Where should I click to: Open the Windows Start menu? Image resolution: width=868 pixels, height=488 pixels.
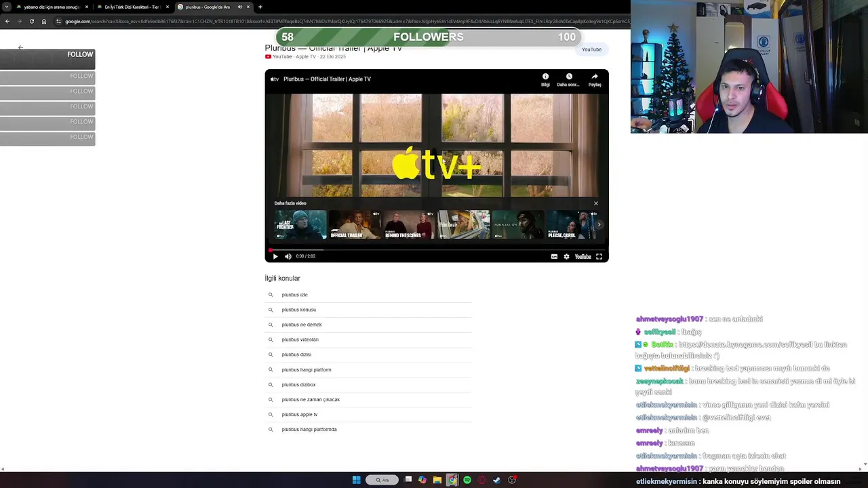357,480
